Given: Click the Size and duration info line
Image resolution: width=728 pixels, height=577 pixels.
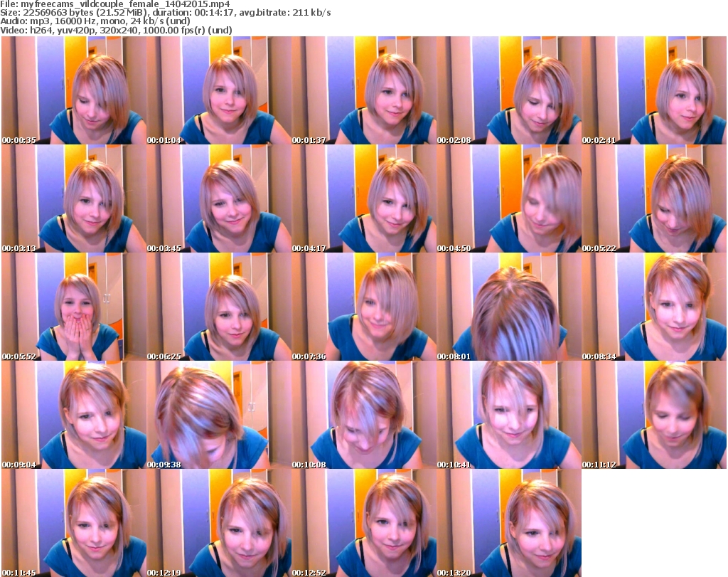Looking at the screenshot, I should pyautogui.click(x=165, y=13).
